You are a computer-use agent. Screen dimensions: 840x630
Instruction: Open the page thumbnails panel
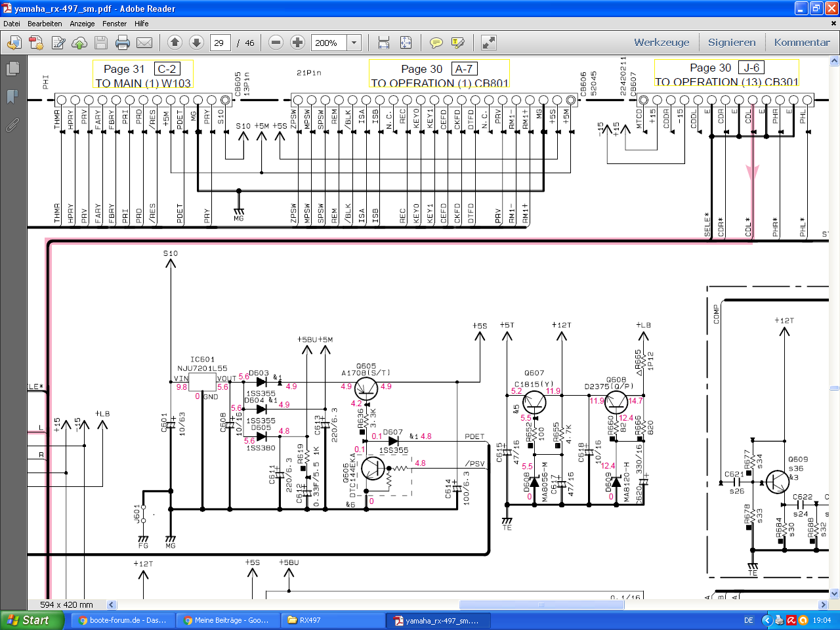tap(12, 68)
